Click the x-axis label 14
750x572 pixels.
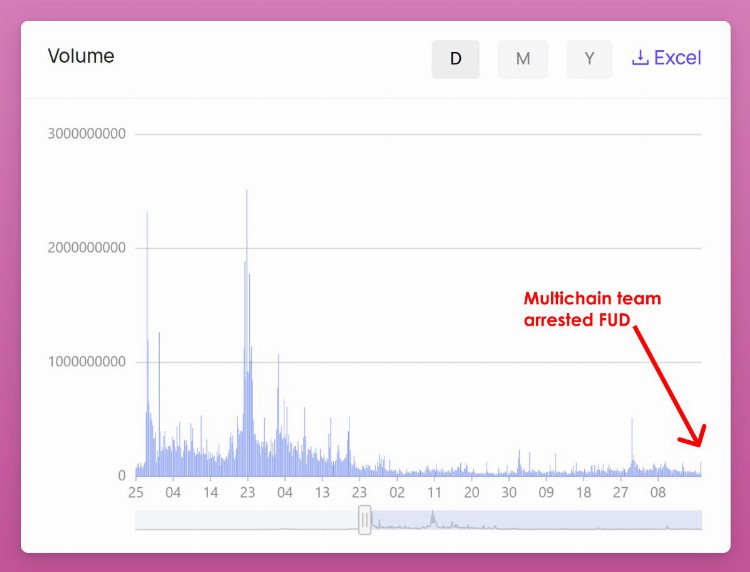210,493
